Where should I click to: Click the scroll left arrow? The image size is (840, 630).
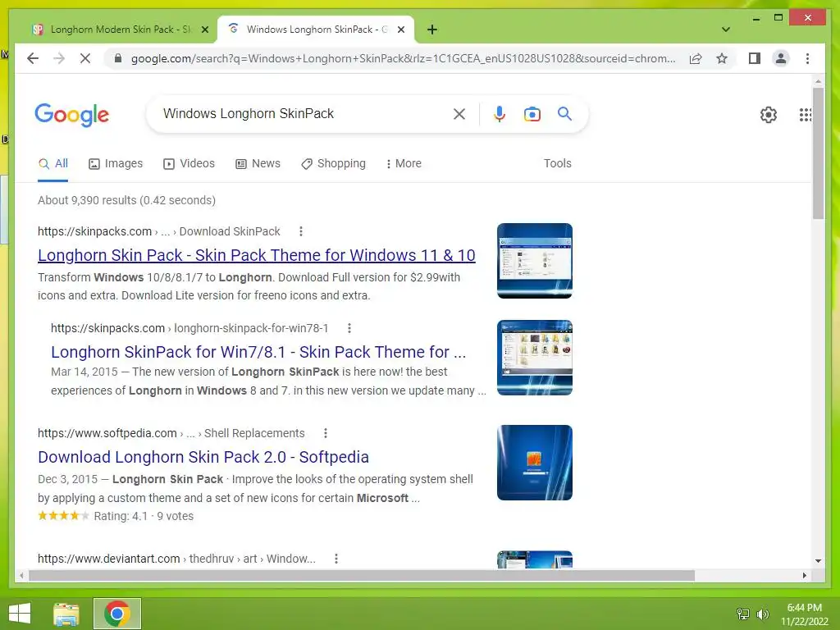21,575
